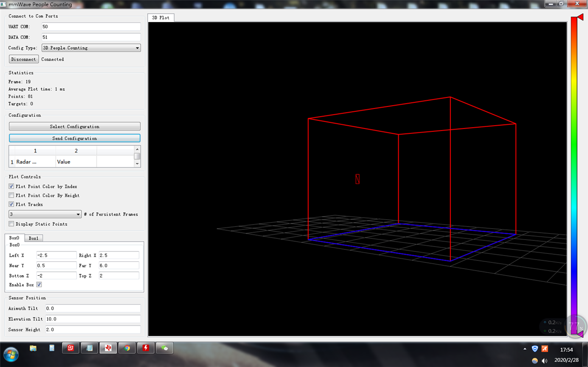This screenshot has height=367, width=588.
Task: Click the 'Points: 81' statistic
Action: pos(21,97)
